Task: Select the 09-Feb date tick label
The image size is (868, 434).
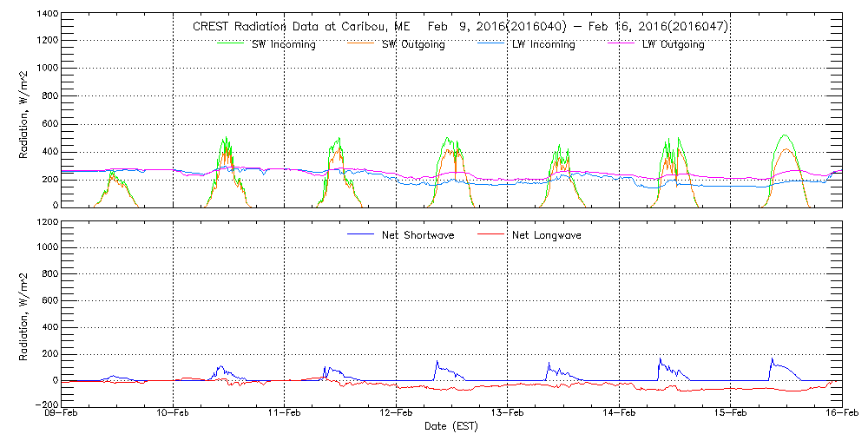Action: 63,415
